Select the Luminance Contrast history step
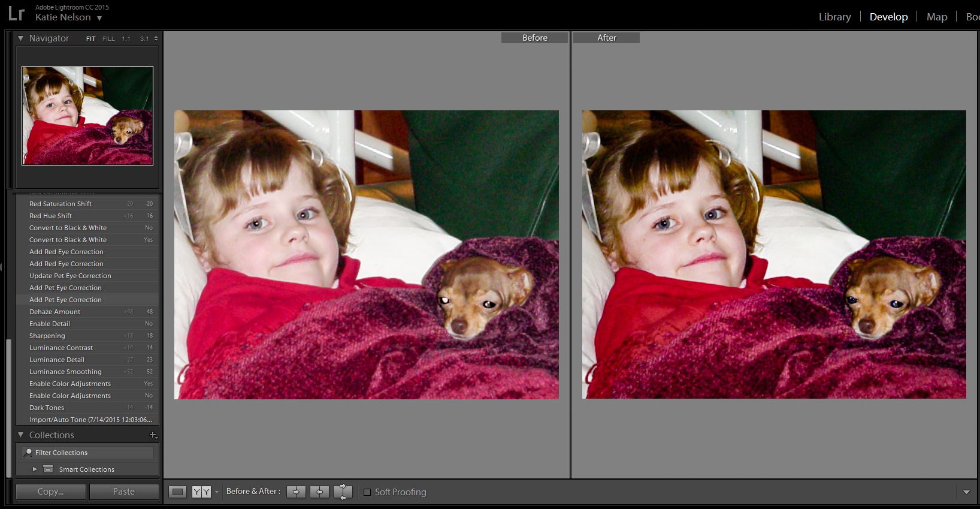 click(87, 348)
